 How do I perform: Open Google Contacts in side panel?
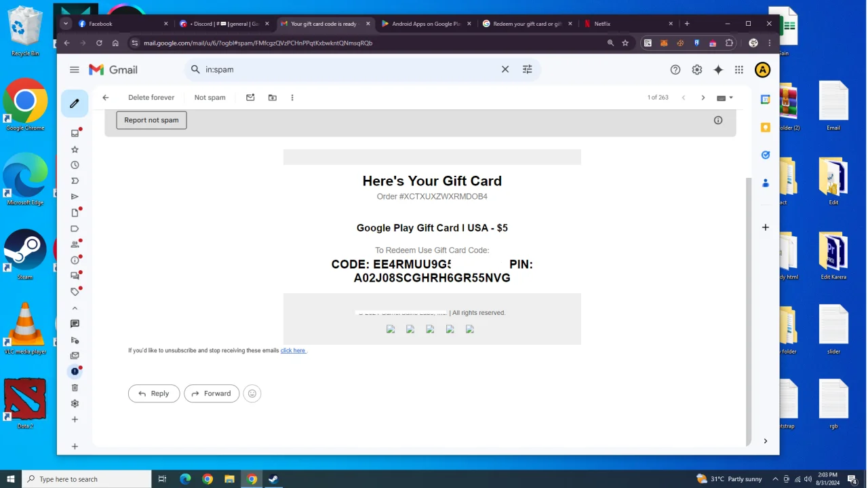(x=766, y=183)
